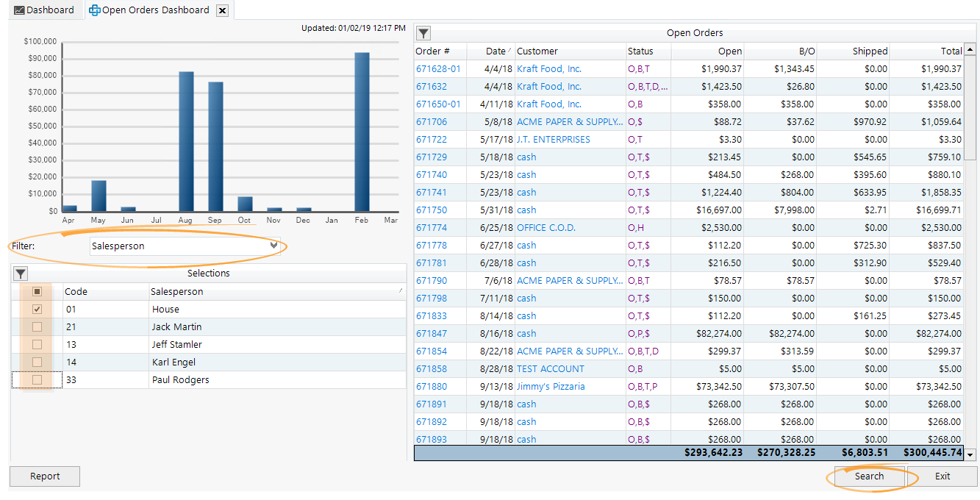Image resolution: width=980 pixels, height=500 pixels.
Task: Click the filter funnel icon above Open Orders
Action: click(422, 32)
